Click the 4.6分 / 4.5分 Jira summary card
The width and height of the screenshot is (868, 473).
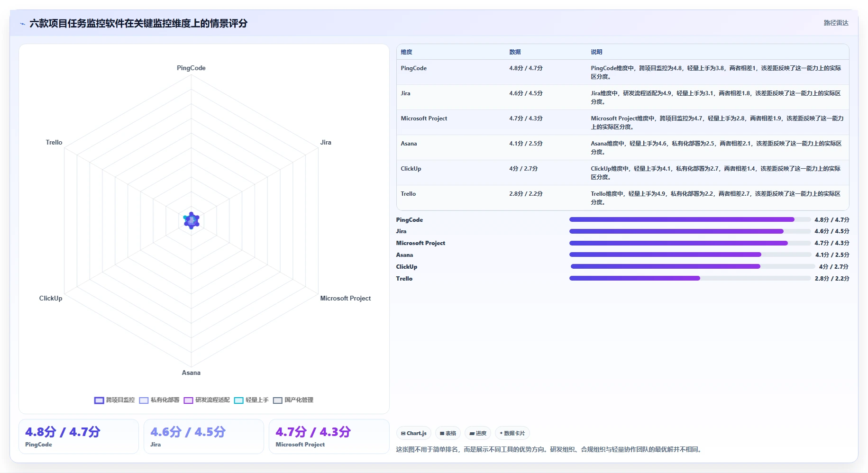coord(204,437)
